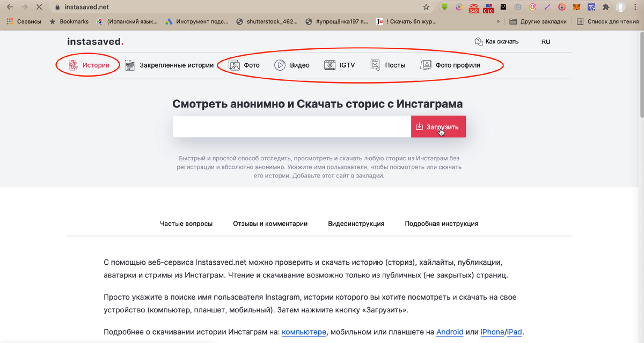
Task: Open the MetaMask fox extension
Action: pyautogui.click(x=576, y=8)
